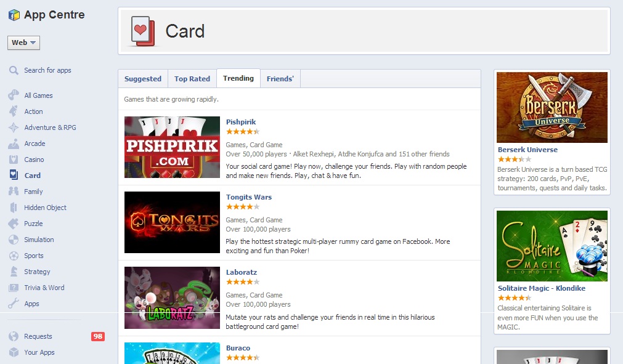Click the App Centre cube icon
Viewport: 623px width, 364px height.
[14, 15]
